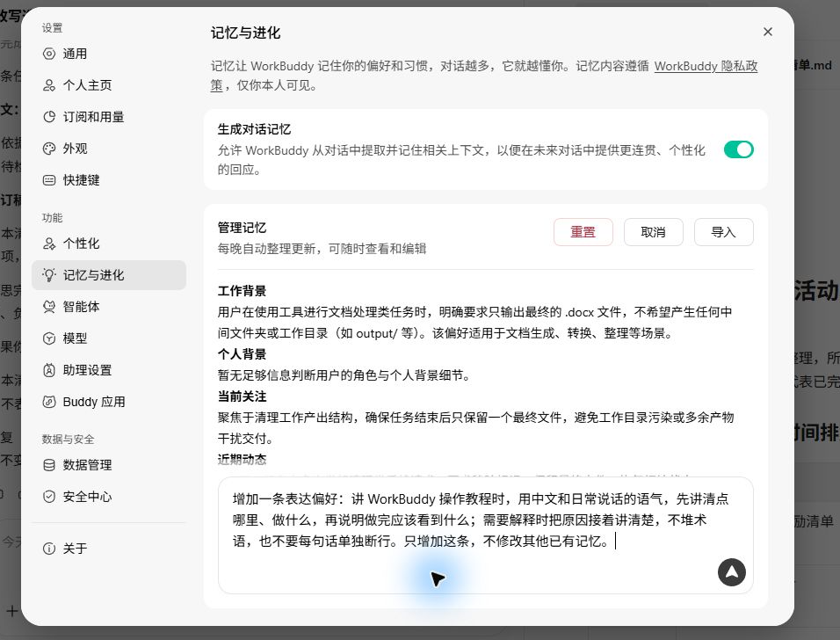This screenshot has width=840, height=640.
Task: Click the 记忆与进化 page title
Action: coord(245,33)
